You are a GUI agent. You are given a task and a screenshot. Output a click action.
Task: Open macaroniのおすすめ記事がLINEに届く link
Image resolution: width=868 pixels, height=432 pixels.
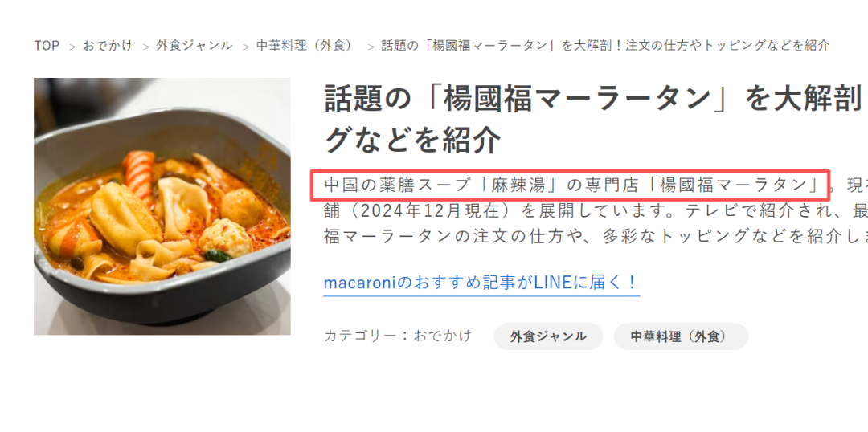click(x=481, y=283)
